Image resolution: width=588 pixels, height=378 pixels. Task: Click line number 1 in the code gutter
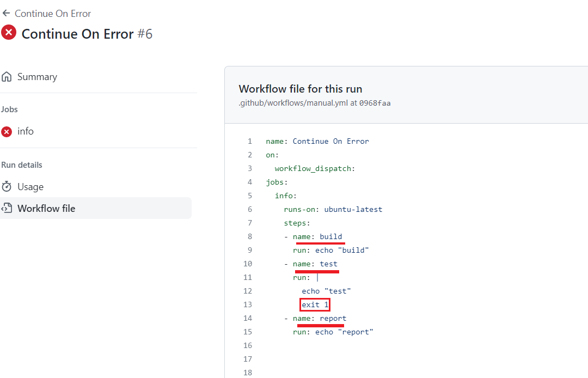pos(250,141)
